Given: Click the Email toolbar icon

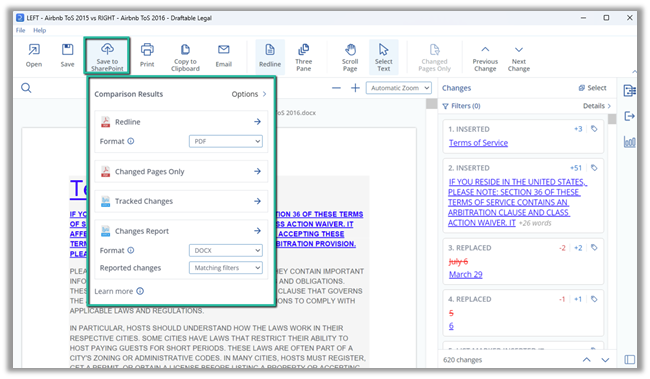Looking at the screenshot, I should (x=223, y=56).
